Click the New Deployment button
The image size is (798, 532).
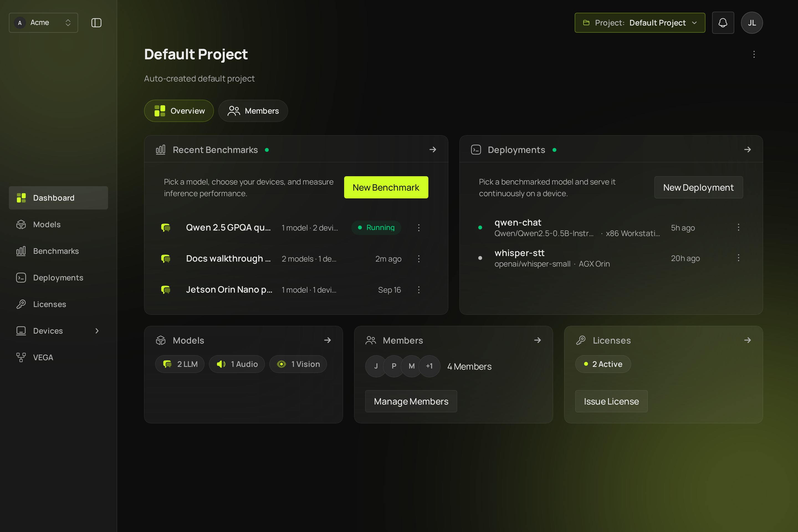tap(699, 187)
